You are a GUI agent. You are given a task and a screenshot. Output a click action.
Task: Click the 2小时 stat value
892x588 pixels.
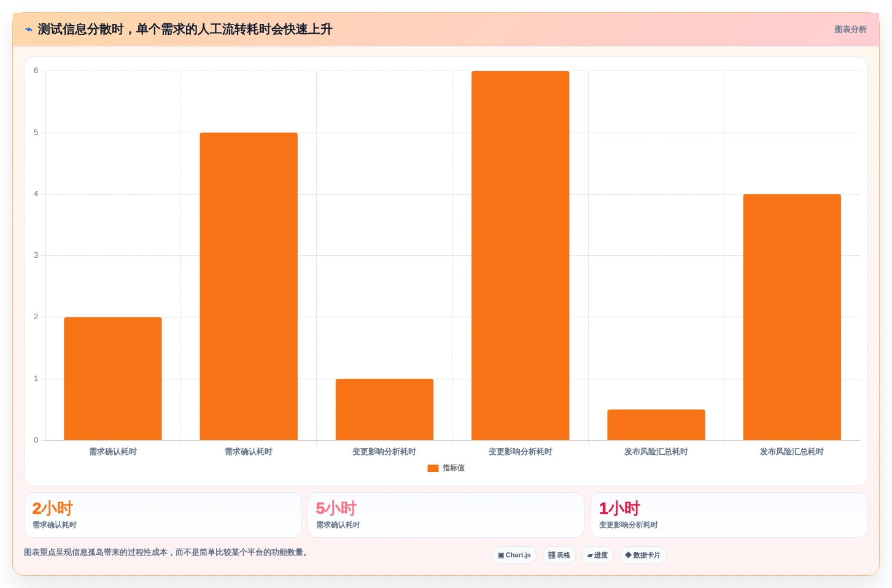pos(52,508)
